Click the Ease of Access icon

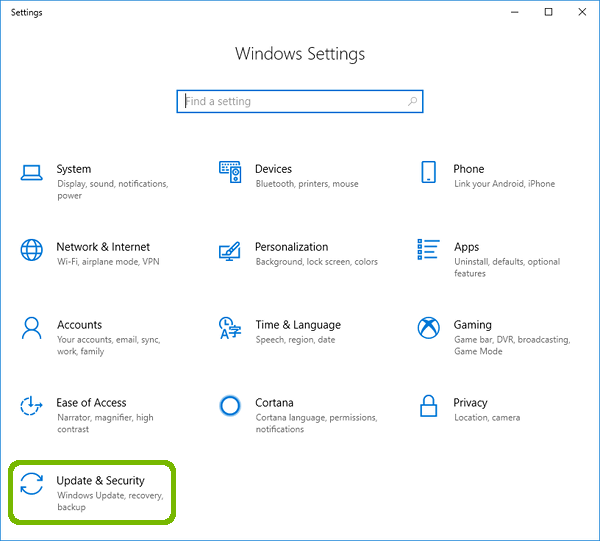point(31,406)
